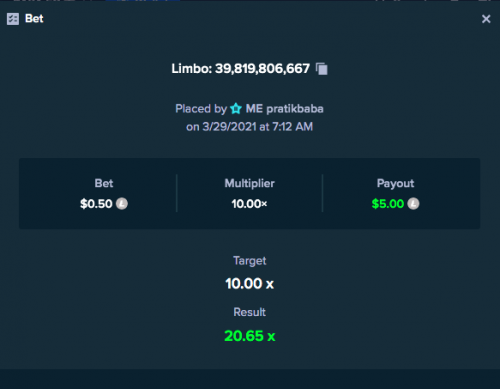
Task: Click the Payout column label
Action: pos(395,183)
